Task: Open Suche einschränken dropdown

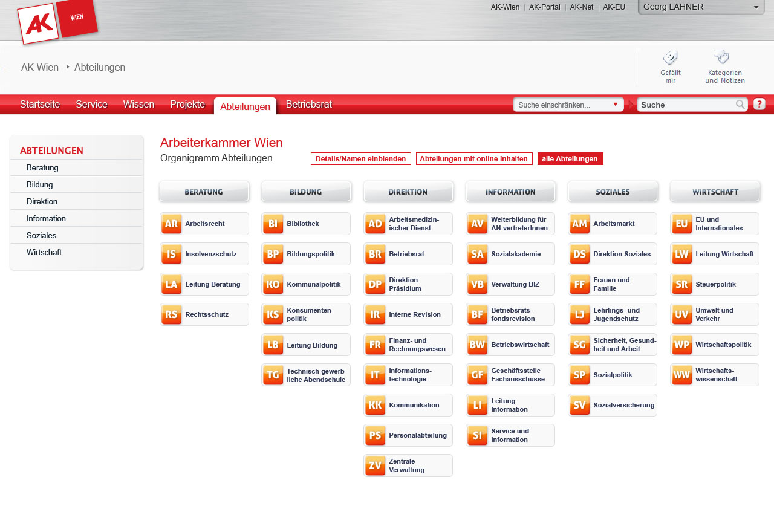Action: (x=568, y=105)
